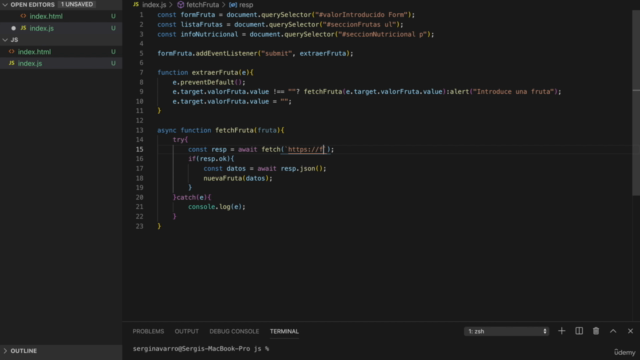Viewport: 640px width, 360px height.
Task: Click 'listaFrutas' variable on line 2
Action: pos(202,24)
